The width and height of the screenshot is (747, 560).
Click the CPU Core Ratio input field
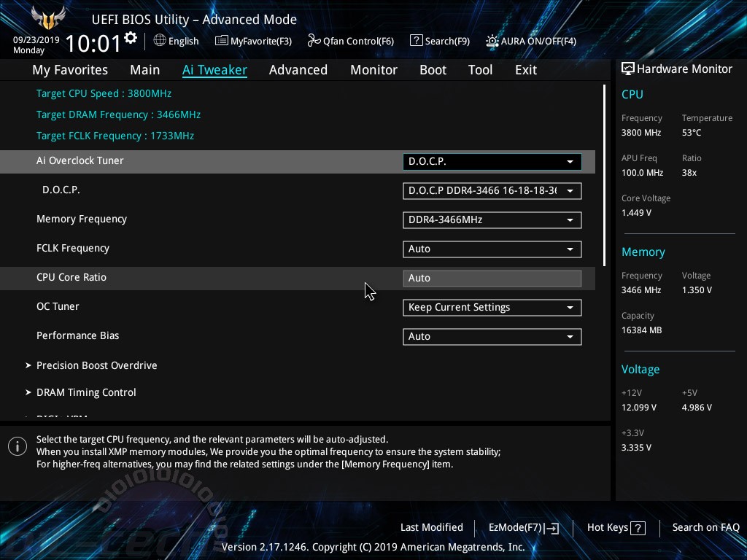[x=492, y=278]
